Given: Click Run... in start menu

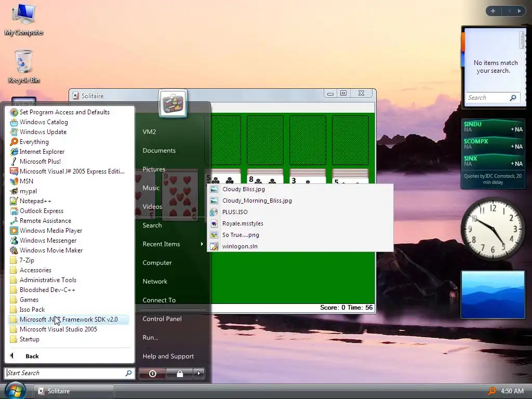Looking at the screenshot, I should point(150,337).
